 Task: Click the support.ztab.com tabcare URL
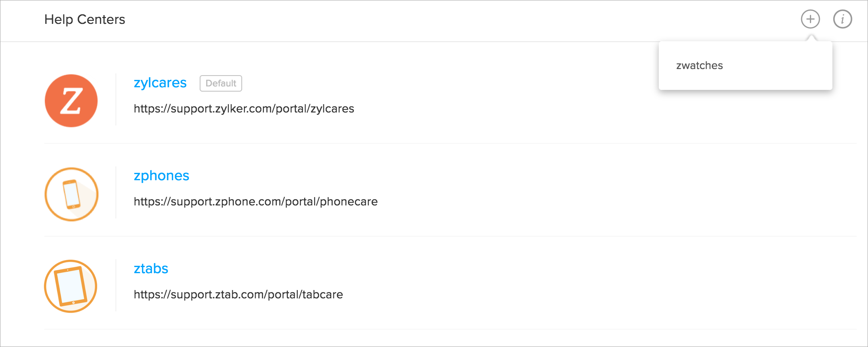[238, 294]
